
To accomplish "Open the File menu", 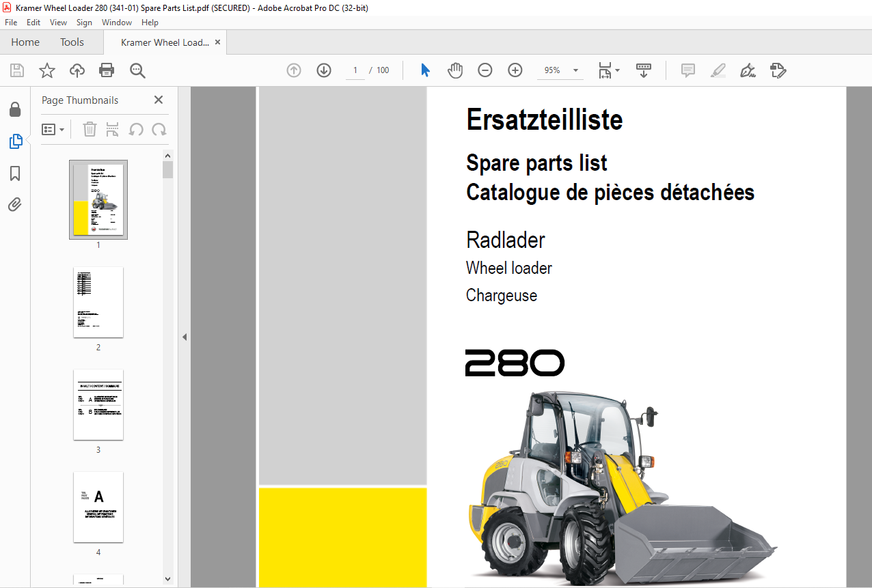I will click(11, 23).
